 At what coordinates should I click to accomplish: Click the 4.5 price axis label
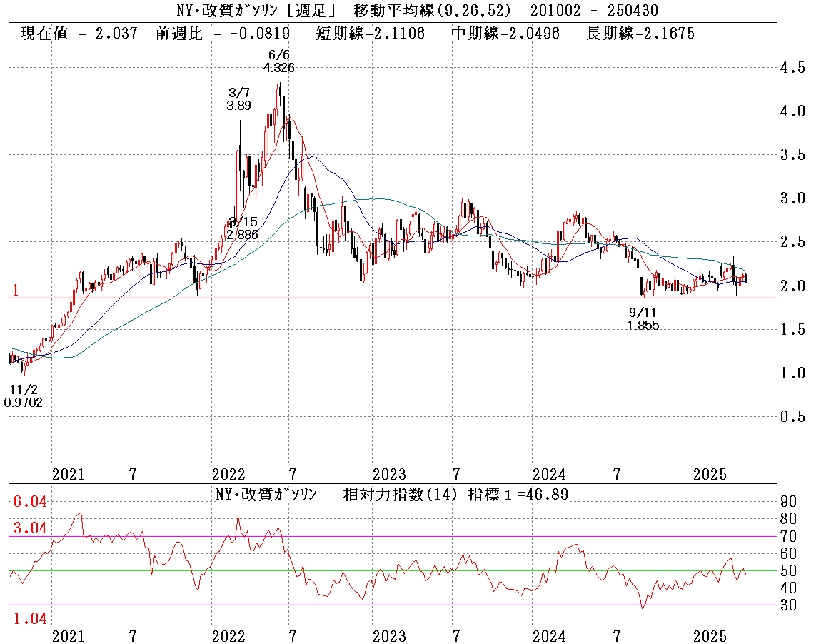tap(793, 69)
